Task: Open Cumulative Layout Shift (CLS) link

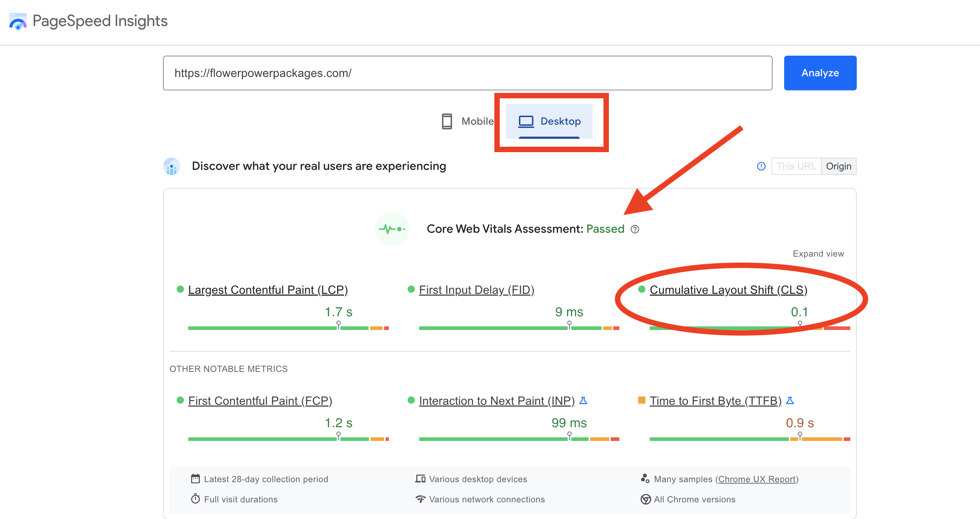Action: 728,289
